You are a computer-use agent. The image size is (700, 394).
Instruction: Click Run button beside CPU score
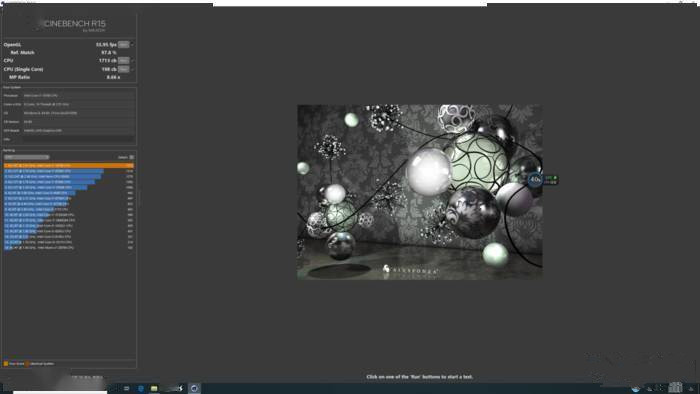coord(124,60)
